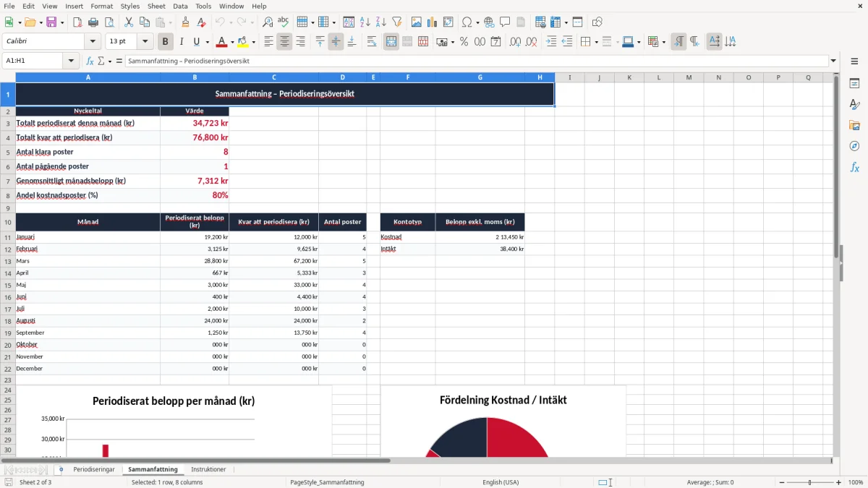Apply red font color swatch
Screen dimensions: 868x488
(222, 42)
